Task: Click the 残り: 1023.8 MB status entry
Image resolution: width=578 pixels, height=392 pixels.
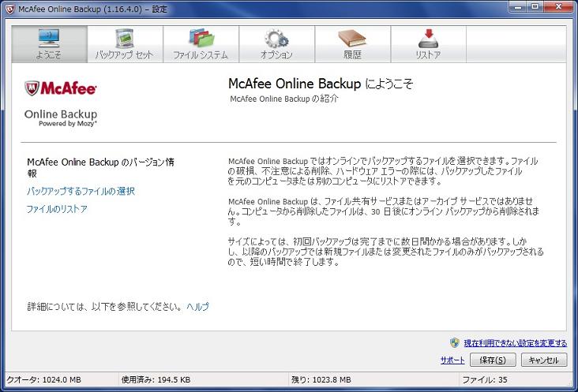Action: tap(321, 380)
